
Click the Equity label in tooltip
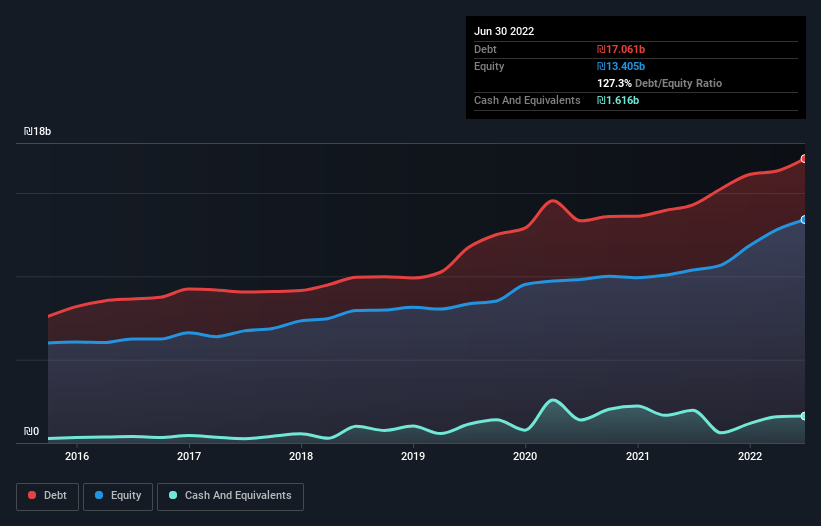pos(489,66)
